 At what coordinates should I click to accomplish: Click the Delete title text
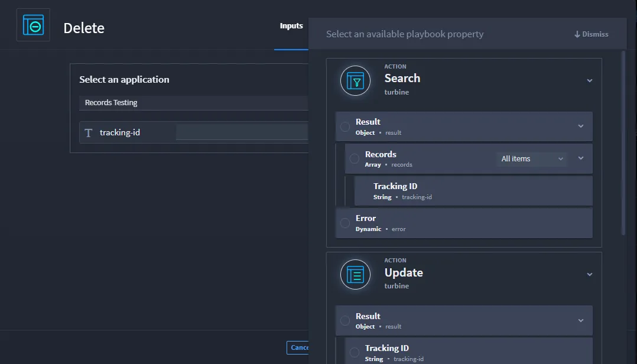84,28
